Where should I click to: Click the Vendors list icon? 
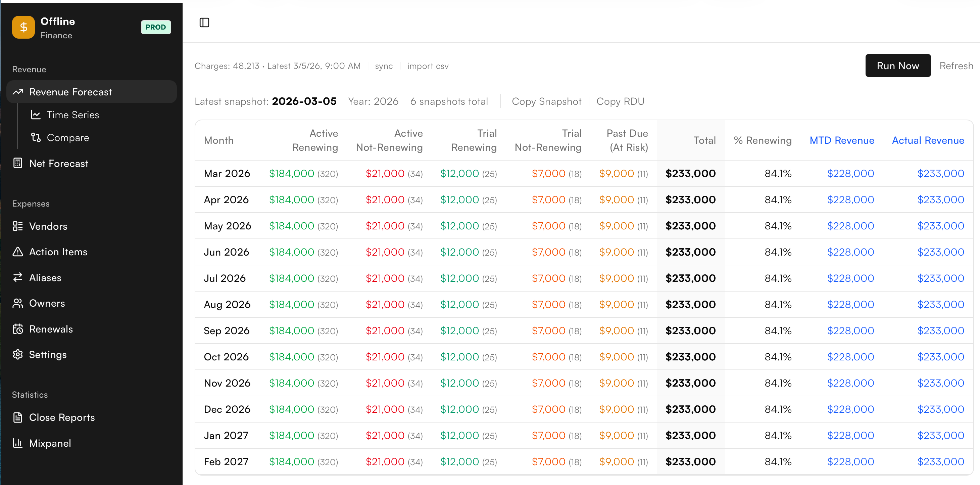[17, 226]
